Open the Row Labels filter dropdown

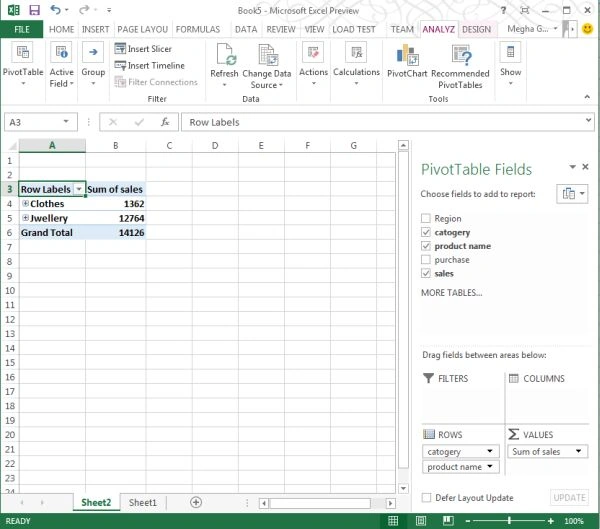click(79, 189)
